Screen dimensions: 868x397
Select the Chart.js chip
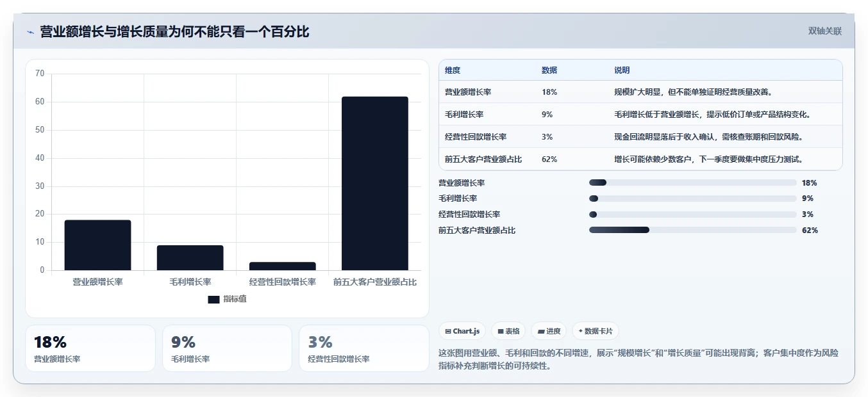point(462,331)
